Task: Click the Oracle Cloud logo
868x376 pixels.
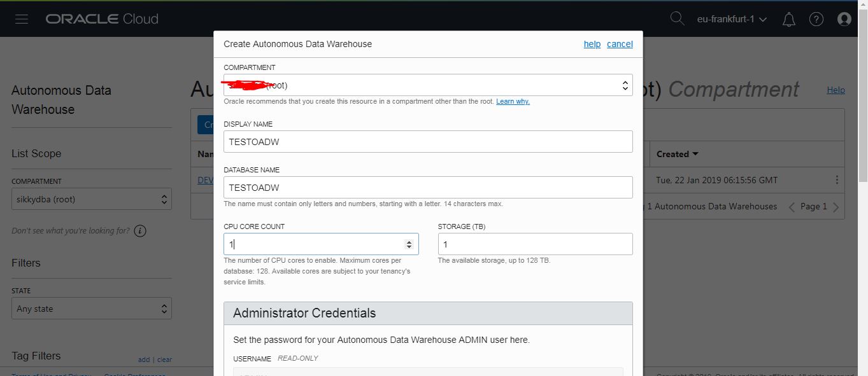Action: click(x=102, y=19)
